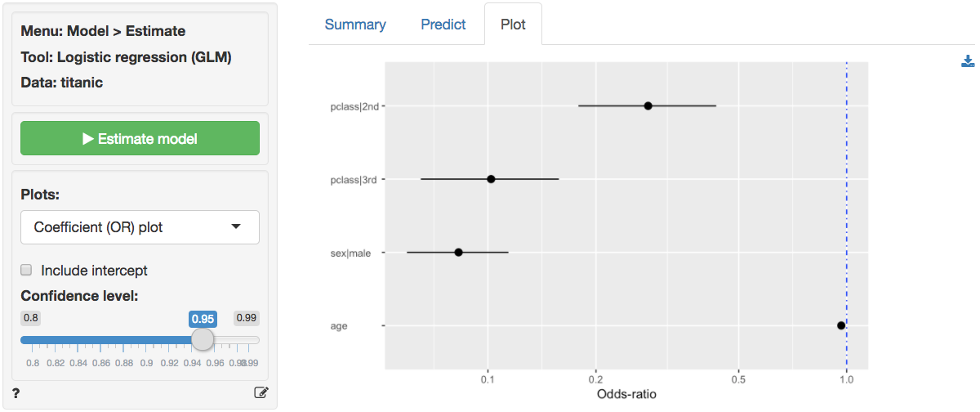
Task: Download the plot using the download icon
Action: tap(969, 61)
